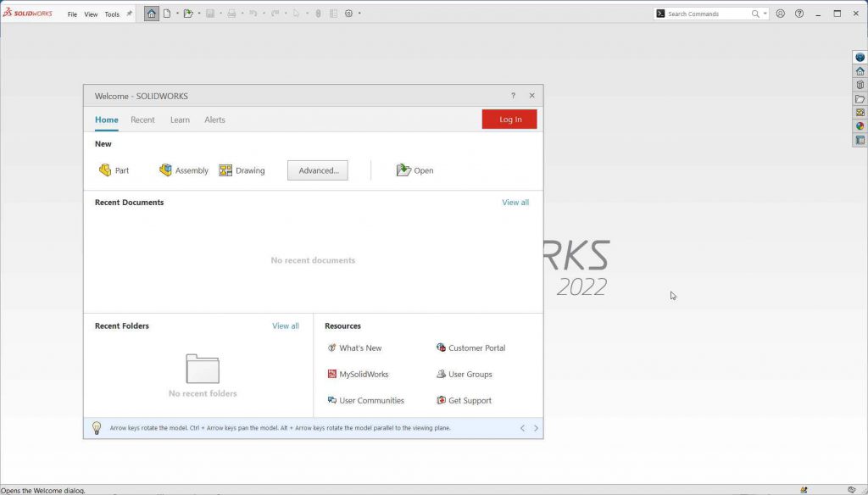Viewport: 868px width, 495px height.
Task: Click the Redo arrow icon in toolbar
Action: click(275, 14)
